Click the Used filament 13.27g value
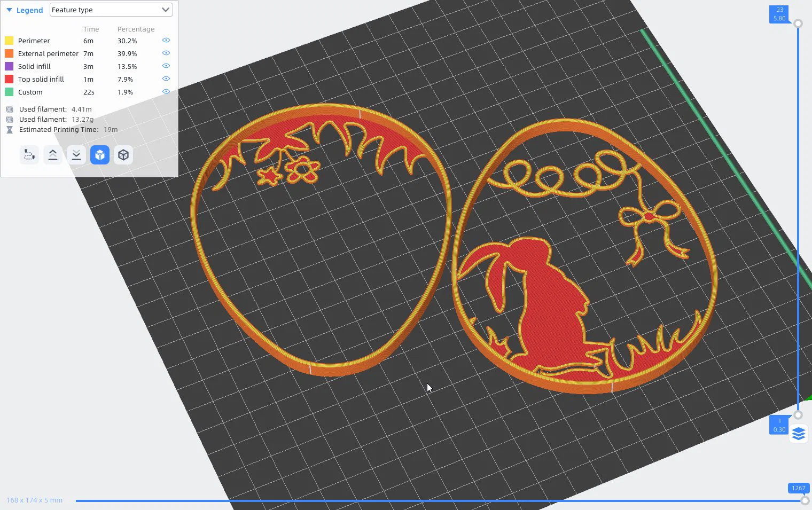The height and width of the screenshot is (510, 812). 83,119
